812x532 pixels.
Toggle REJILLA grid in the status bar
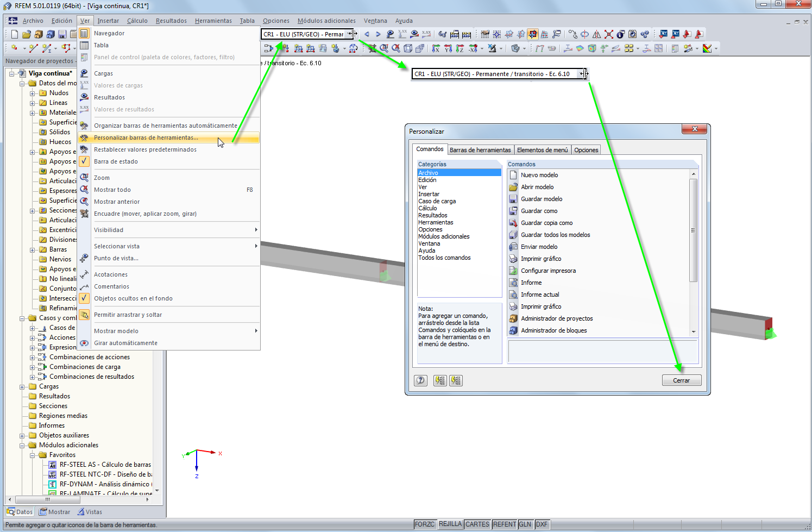[x=450, y=524]
